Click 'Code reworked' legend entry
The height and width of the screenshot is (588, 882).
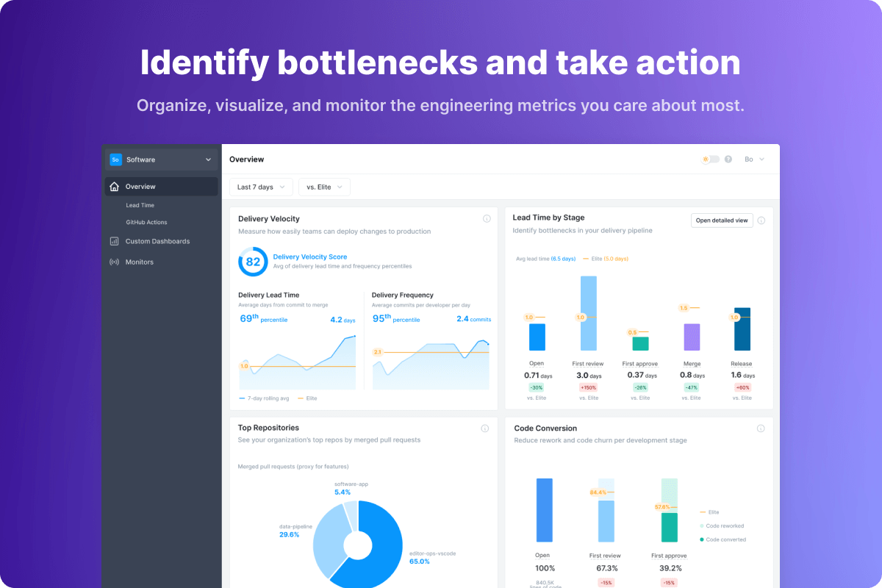(722, 526)
